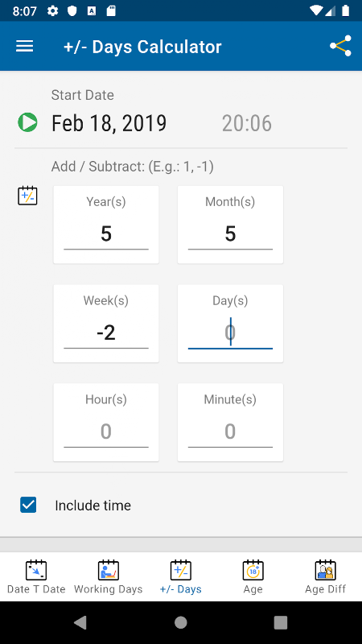Tap the green play icon beside Start Date

click(27, 122)
